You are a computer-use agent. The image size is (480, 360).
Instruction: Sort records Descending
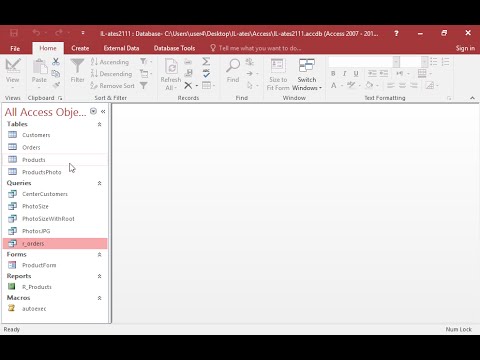[112, 74]
